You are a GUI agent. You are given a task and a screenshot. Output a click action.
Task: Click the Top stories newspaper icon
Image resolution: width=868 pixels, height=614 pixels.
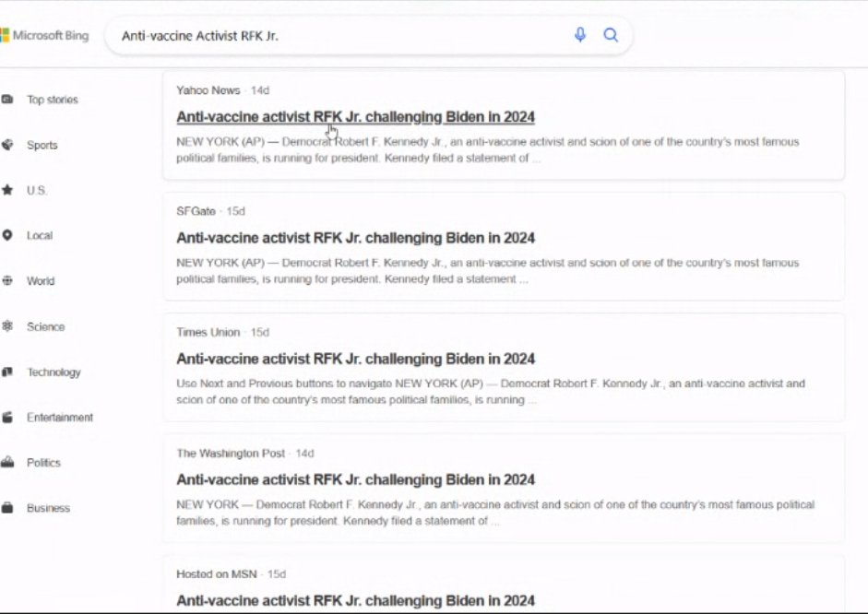[x=7, y=100]
